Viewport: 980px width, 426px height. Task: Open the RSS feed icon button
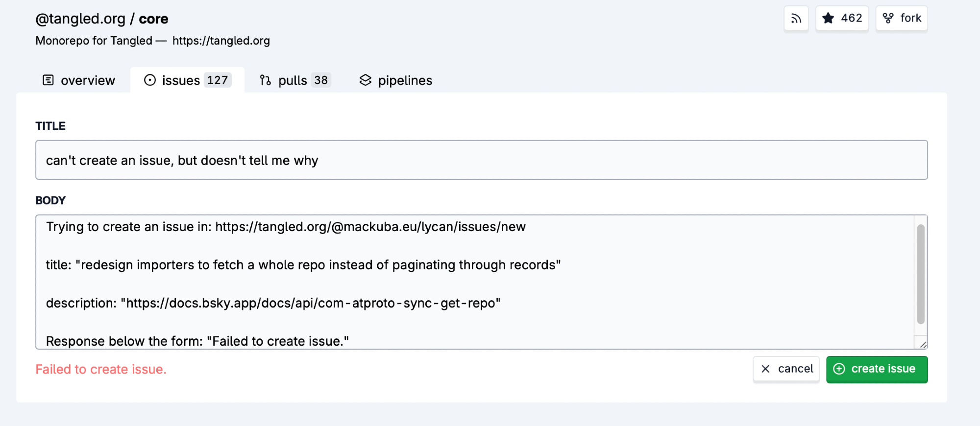[x=796, y=19]
